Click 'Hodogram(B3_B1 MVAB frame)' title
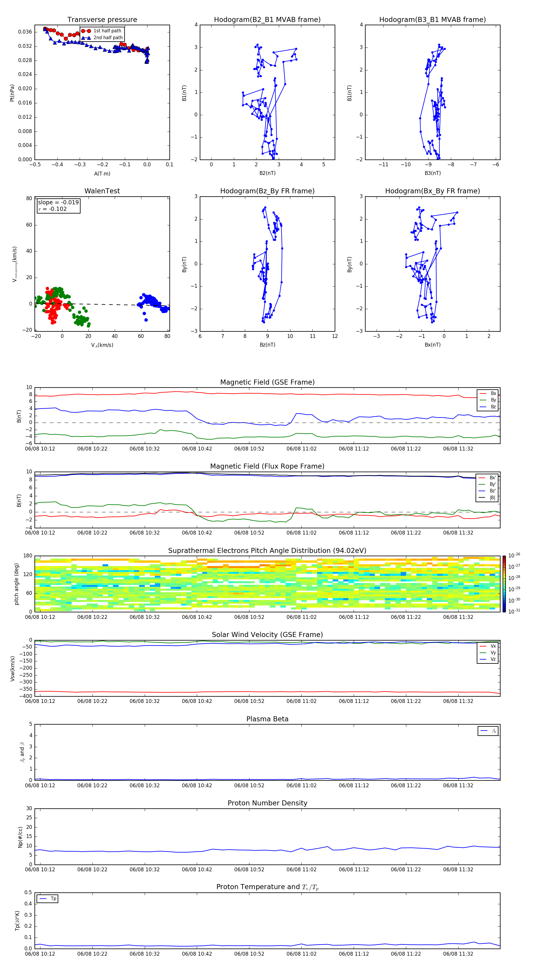Screen dimensions: 535x980 [x=432, y=20]
